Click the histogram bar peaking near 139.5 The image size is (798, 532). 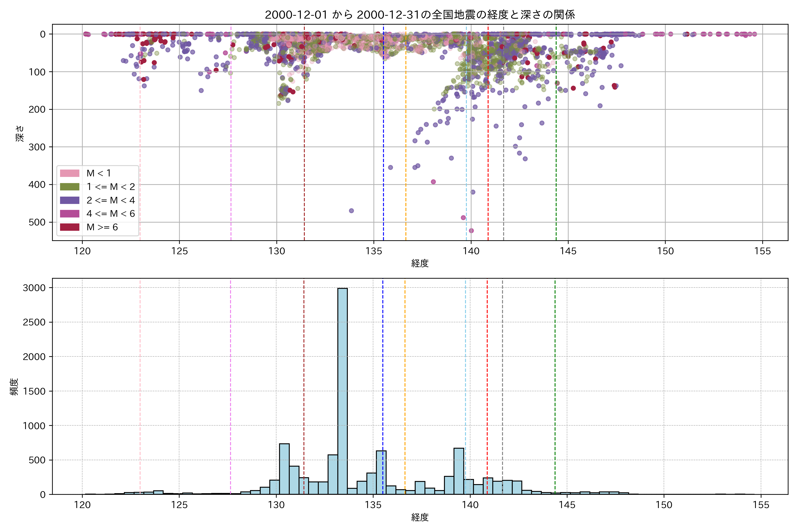click(x=459, y=472)
